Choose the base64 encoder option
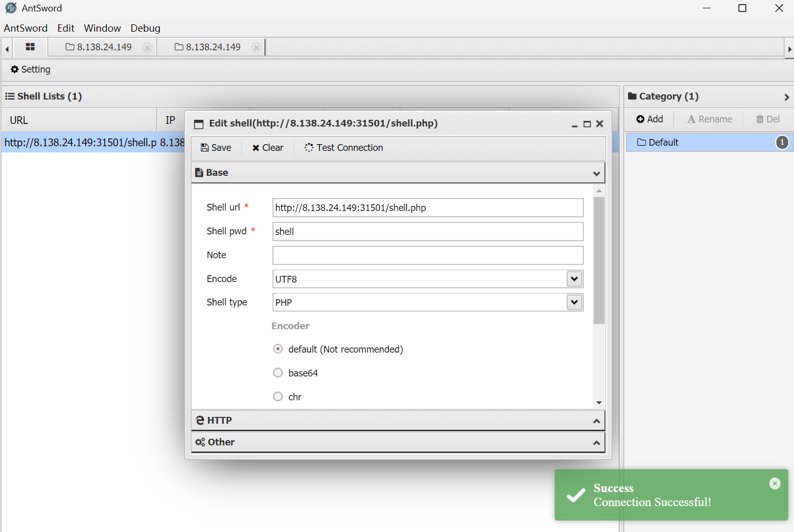 278,373
